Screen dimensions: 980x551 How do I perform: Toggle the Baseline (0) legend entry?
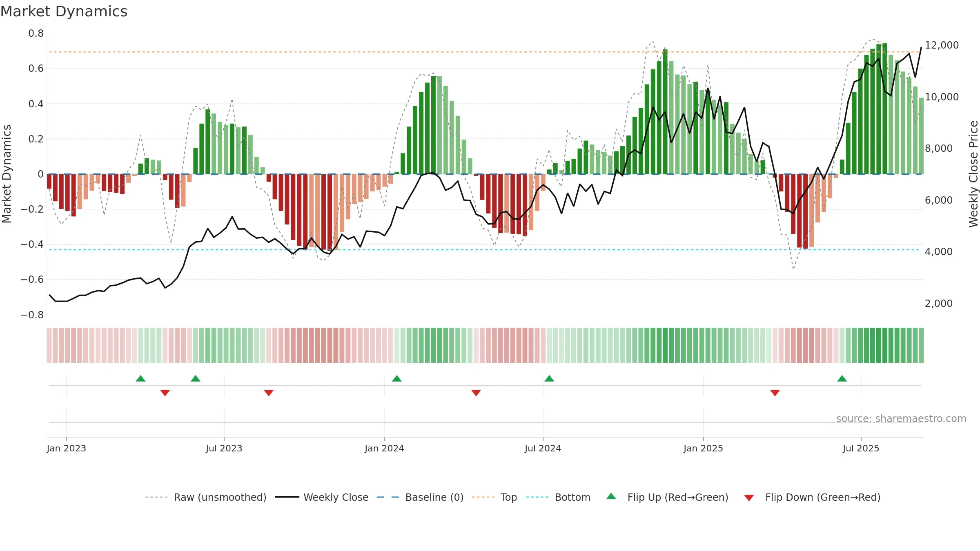point(420,497)
